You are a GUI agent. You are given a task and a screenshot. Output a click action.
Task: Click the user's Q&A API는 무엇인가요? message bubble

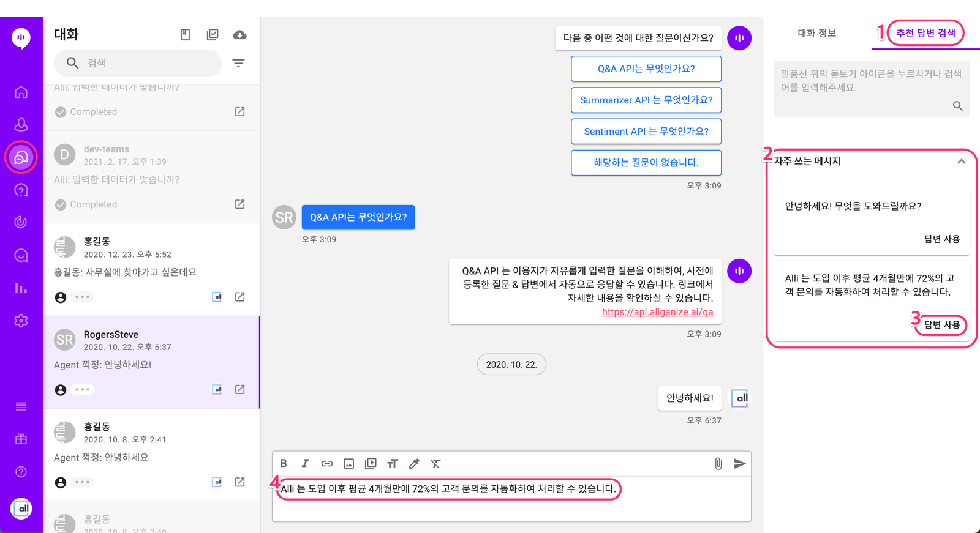pyautogui.click(x=358, y=217)
